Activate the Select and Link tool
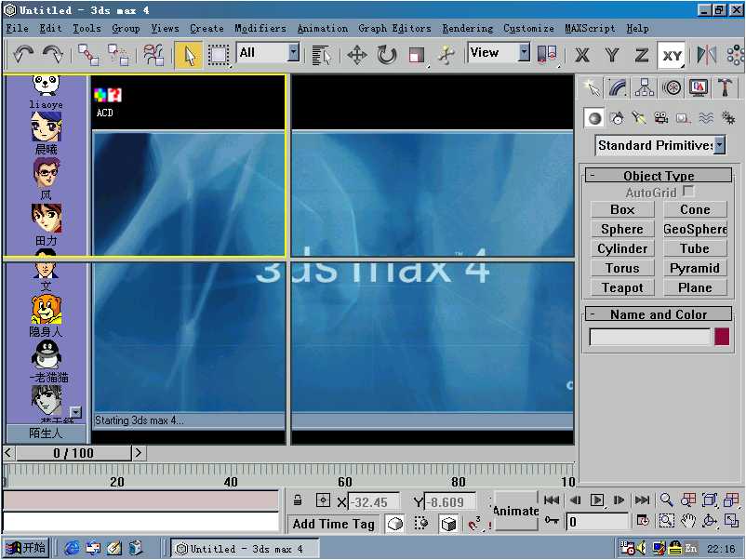This screenshot has width=746, height=560. (x=88, y=55)
